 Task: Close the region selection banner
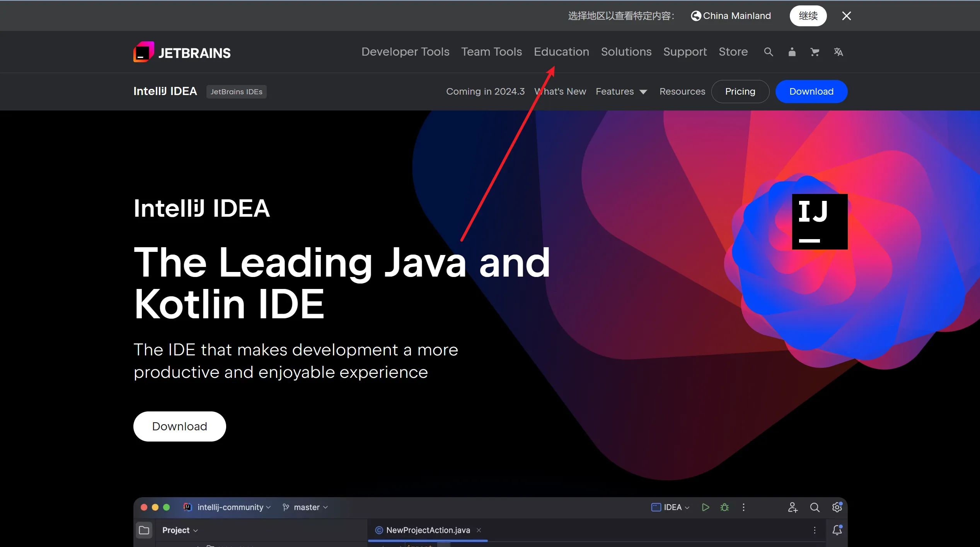pos(846,16)
